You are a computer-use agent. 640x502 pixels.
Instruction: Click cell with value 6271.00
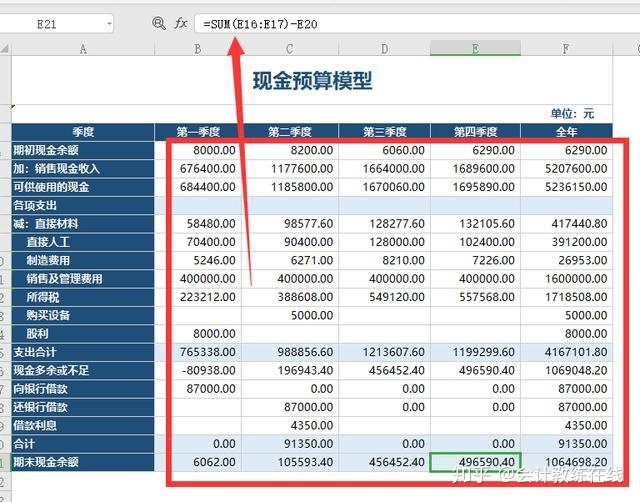[x=290, y=260]
